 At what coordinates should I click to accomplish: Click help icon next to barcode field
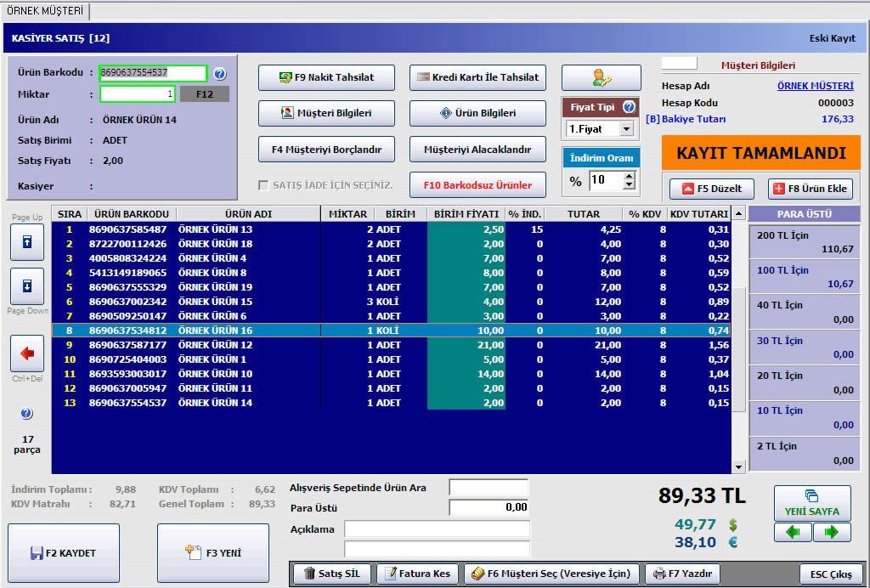[219, 74]
